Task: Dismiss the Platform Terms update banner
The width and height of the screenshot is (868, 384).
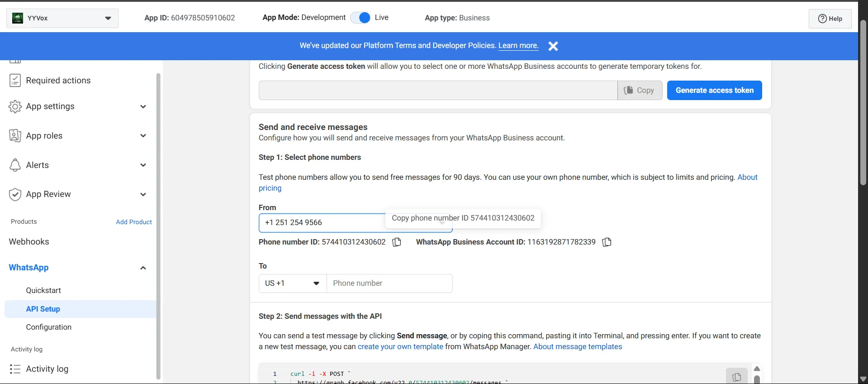Action: tap(553, 46)
